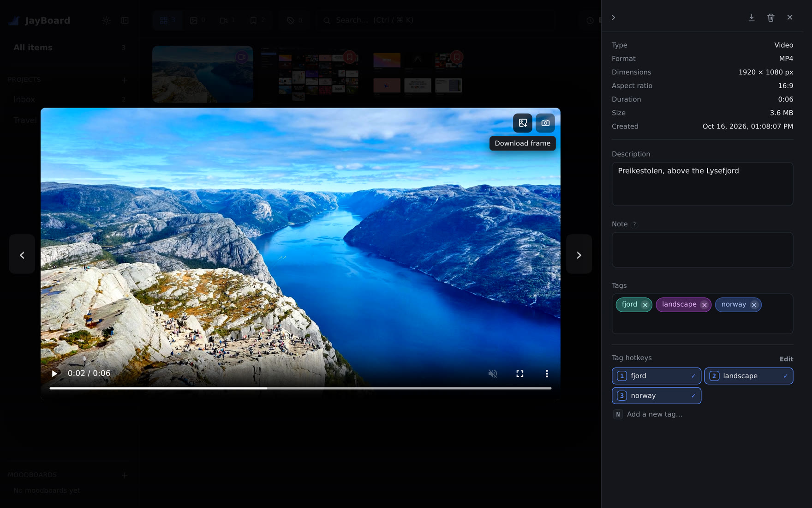Open the Inbox project
This screenshot has height=508, width=812.
tap(69, 99)
